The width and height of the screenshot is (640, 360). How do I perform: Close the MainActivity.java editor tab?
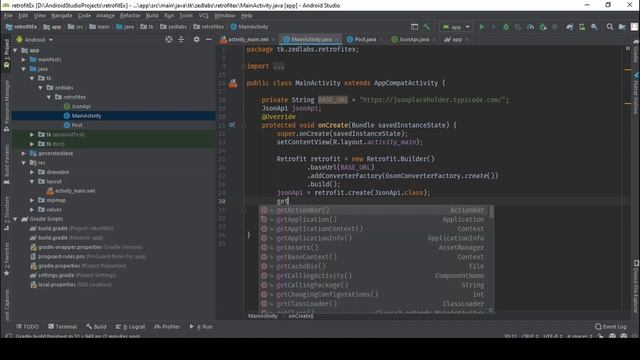(337, 40)
